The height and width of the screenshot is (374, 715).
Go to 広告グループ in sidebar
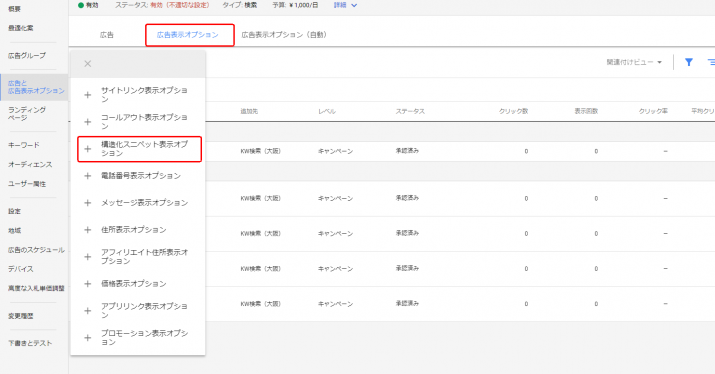(27, 56)
